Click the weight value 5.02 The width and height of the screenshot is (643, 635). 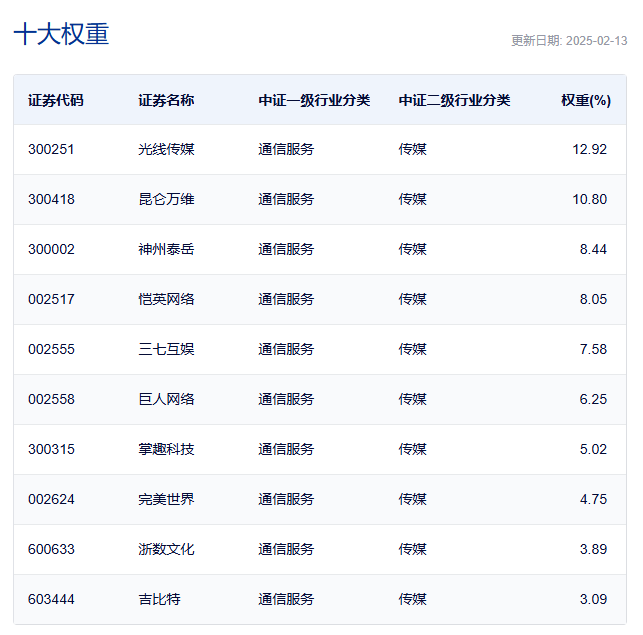coord(593,450)
